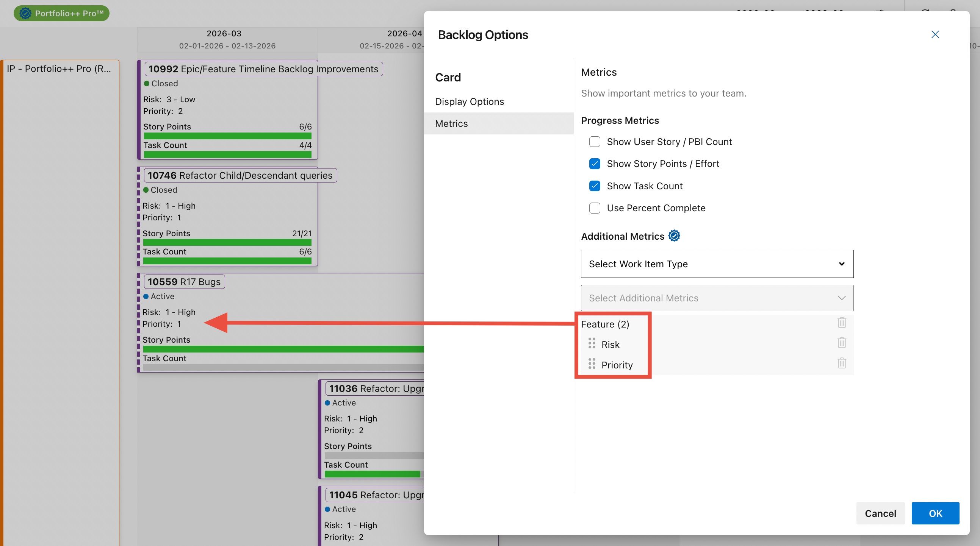Screen dimensions: 980x546
Task: Select the Metrics side tab
Action: (x=452, y=123)
